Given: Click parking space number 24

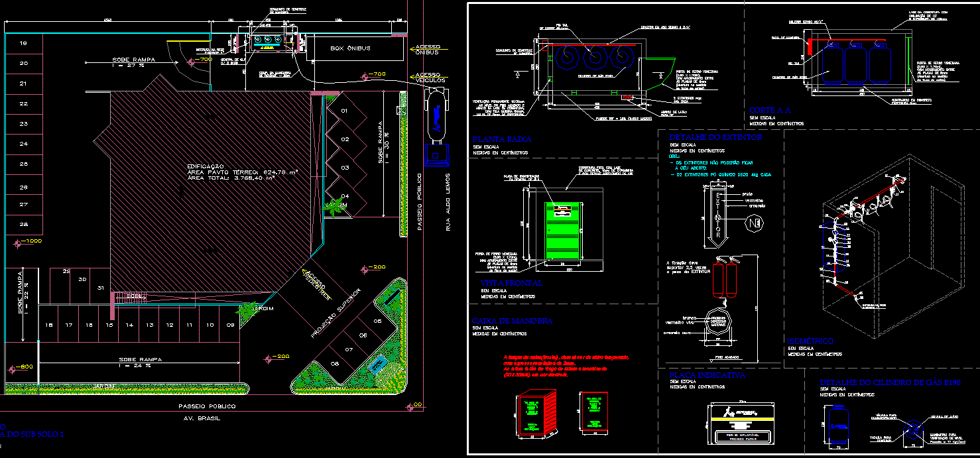Looking at the screenshot, I should coord(23,144).
